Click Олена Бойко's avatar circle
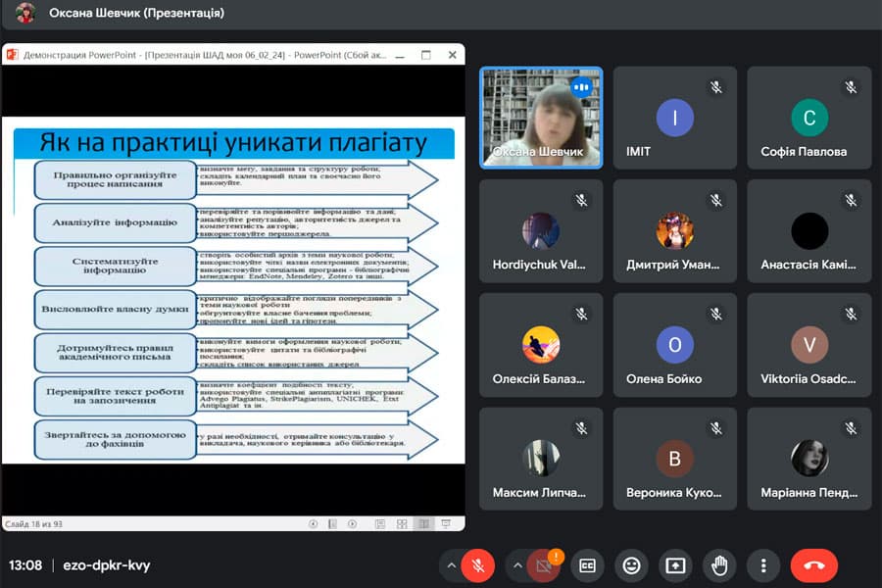This screenshot has width=882, height=588. coord(674,345)
